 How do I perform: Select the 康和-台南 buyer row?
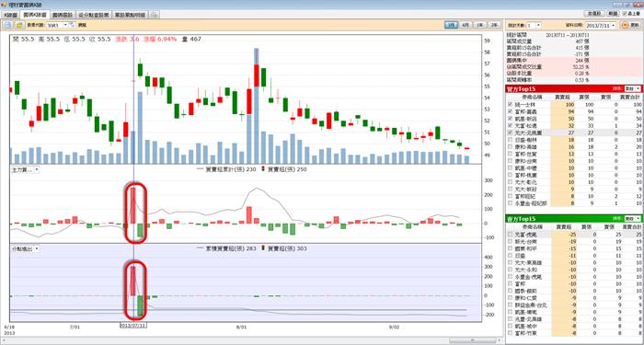(x=574, y=161)
